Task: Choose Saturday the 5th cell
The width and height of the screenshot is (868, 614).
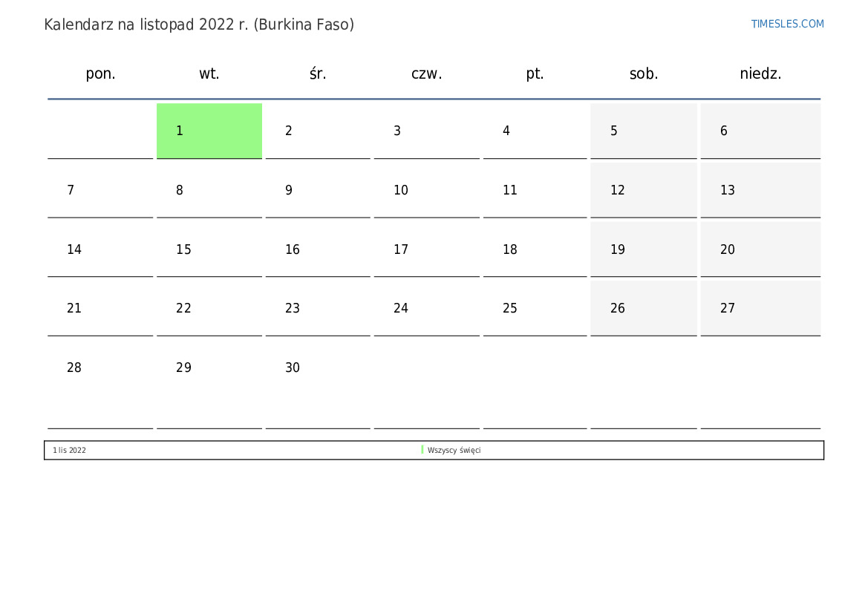Action: pyautogui.click(x=643, y=131)
